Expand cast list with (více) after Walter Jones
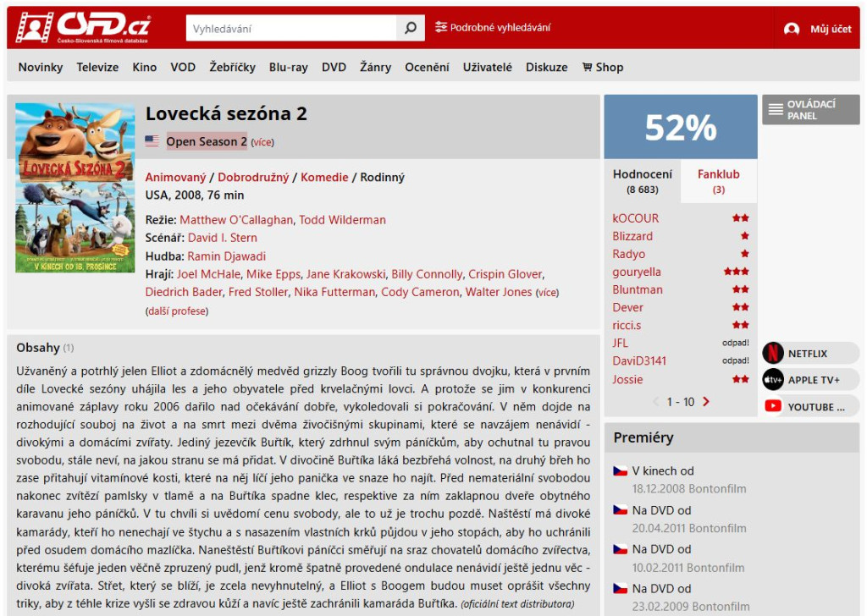 [x=548, y=293]
